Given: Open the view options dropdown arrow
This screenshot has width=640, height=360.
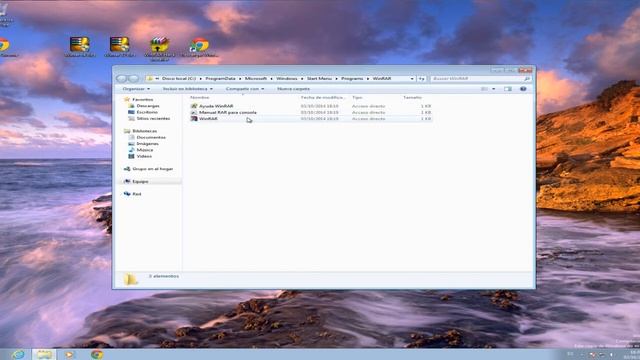Looking at the screenshot, I should [x=493, y=89].
